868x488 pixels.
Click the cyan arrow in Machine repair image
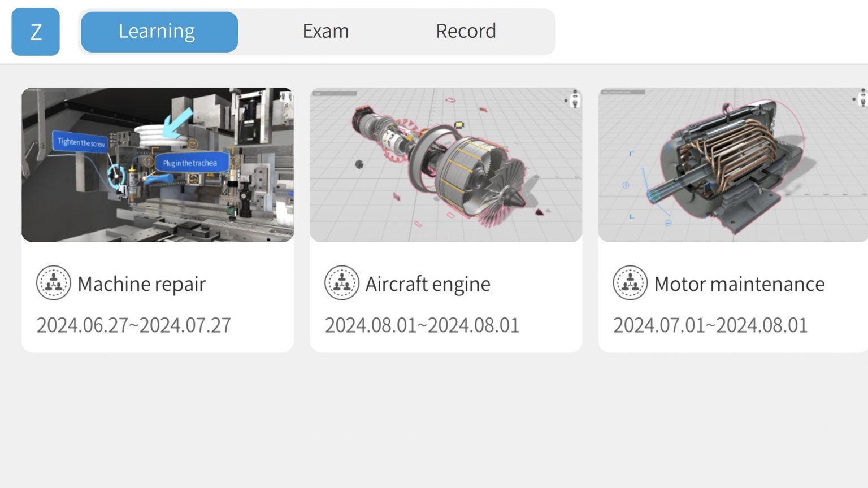pos(177,124)
